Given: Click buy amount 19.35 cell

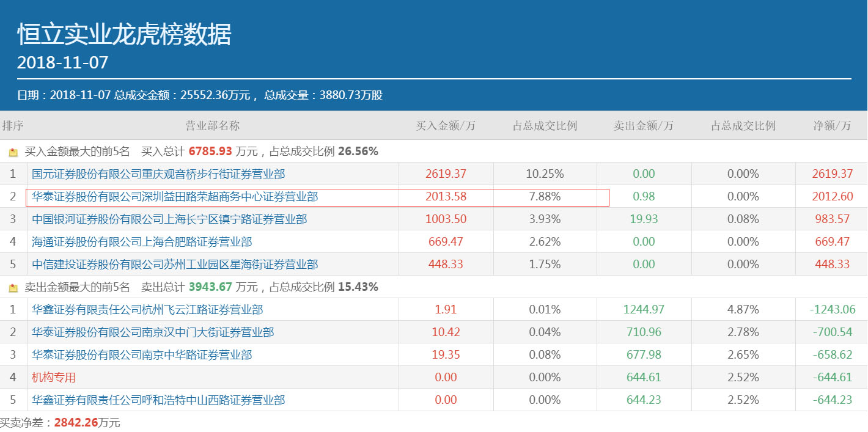Looking at the screenshot, I should 446,355.
